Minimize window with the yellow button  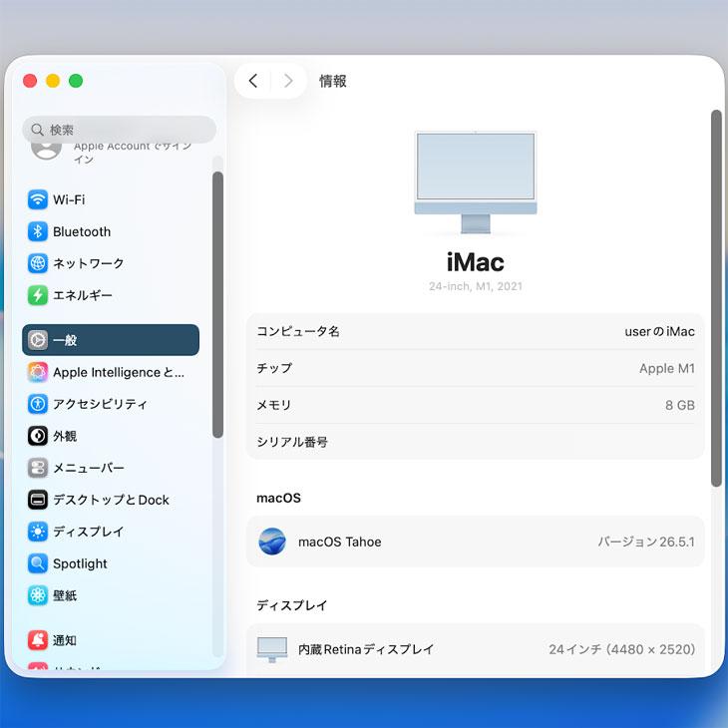53,81
